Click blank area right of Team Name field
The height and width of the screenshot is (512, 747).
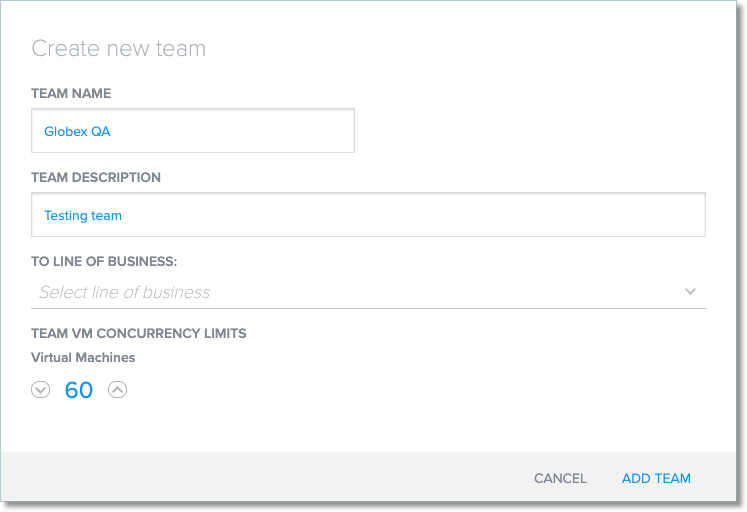click(x=530, y=131)
